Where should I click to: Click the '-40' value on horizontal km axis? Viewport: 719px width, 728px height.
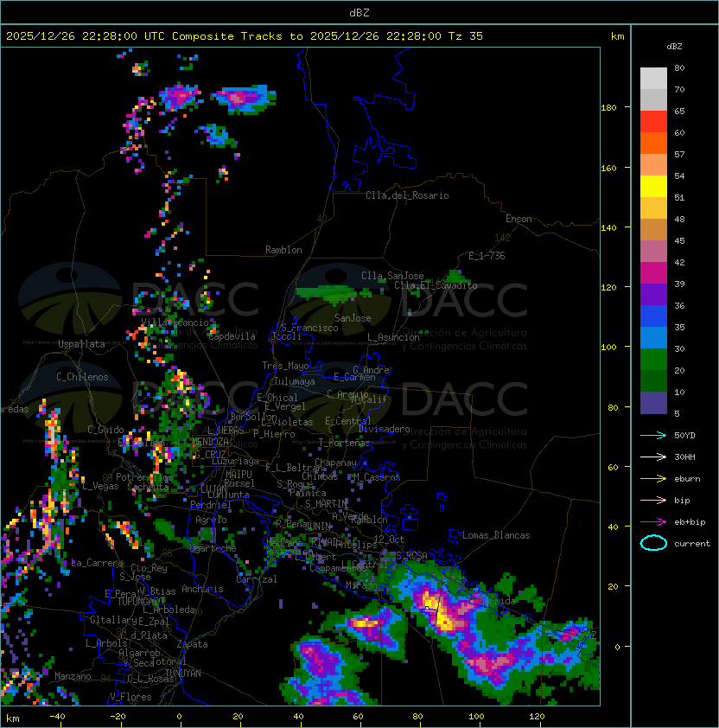tap(57, 716)
